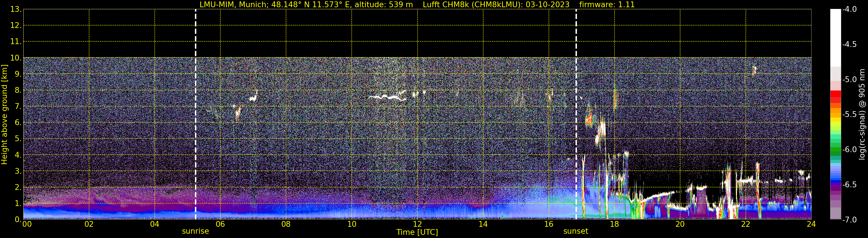Click the -7.0 colorbar tick label
The image size is (868, 238).
coord(849,220)
